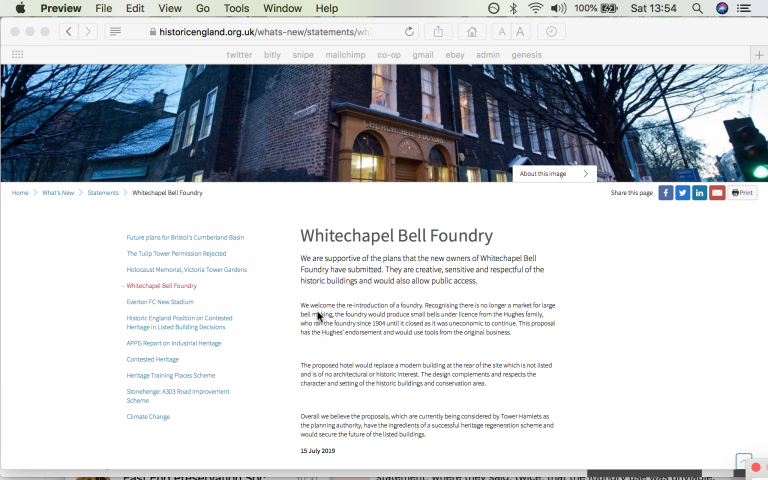The image size is (768, 480).
Task: Open Everton FC New Stadium statement
Action: tap(160, 302)
